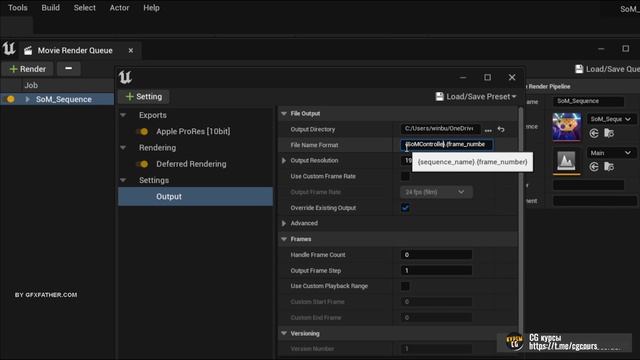Toggle the Apple ProRes [10bit] export switch
The width and height of the screenshot is (640, 360).
tap(143, 131)
